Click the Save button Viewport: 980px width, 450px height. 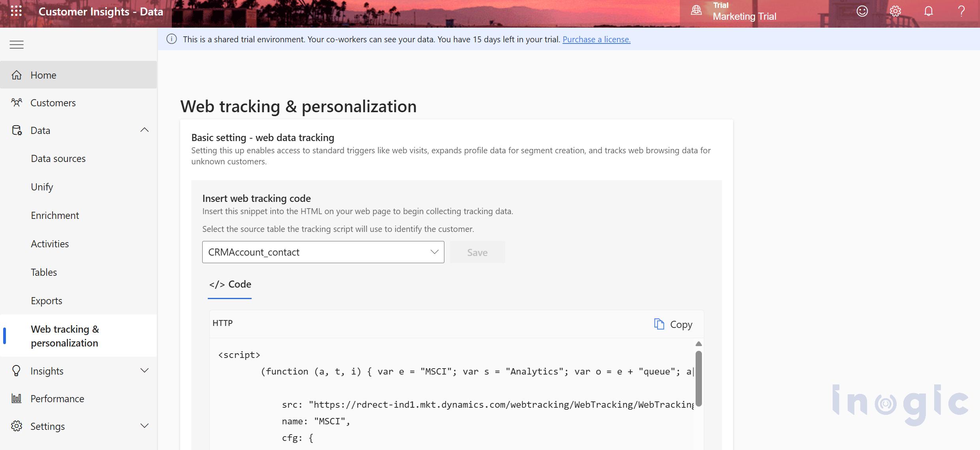[x=477, y=252]
